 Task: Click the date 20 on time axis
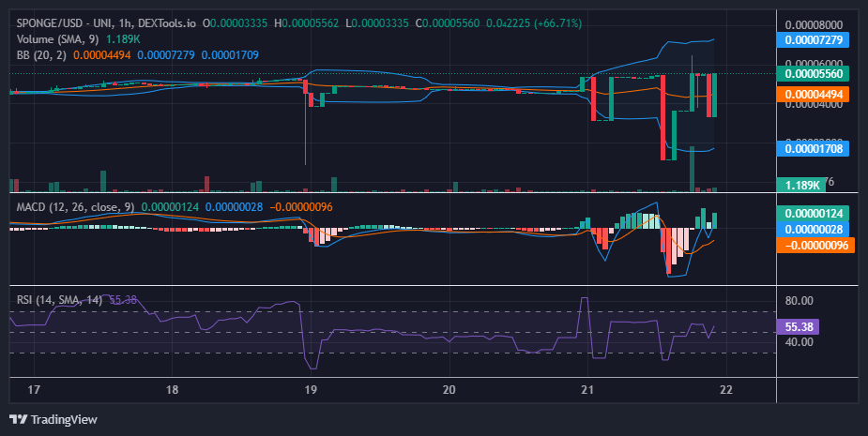[x=449, y=389]
